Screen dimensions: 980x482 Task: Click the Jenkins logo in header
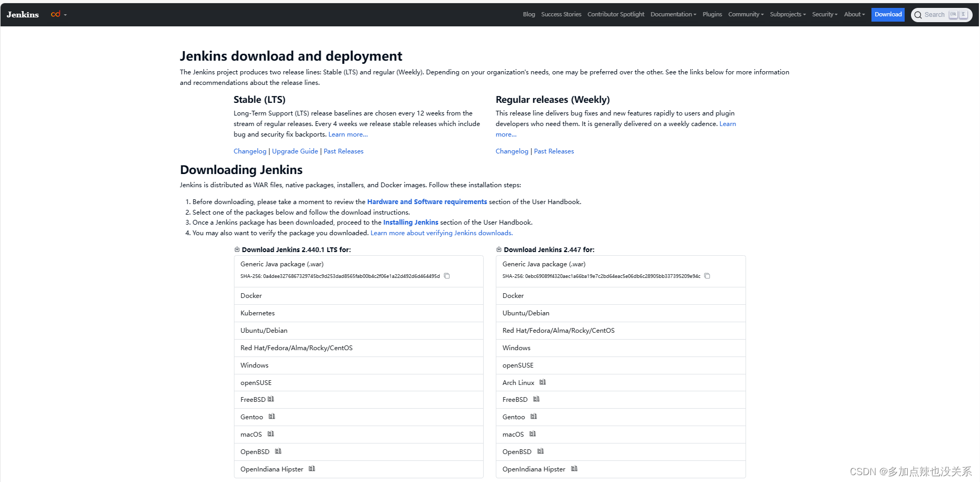(23, 15)
